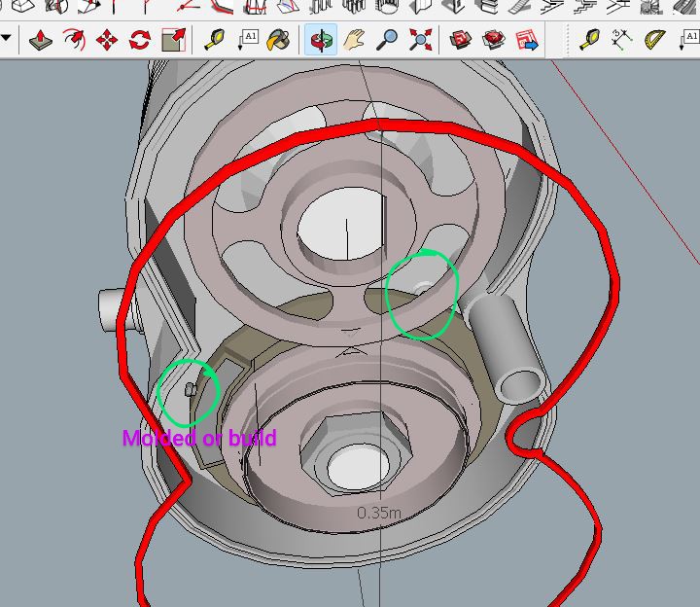Pick the Tape Measure tool beside Scale
This screenshot has height=607, width=700.
(x=214, y=40)
